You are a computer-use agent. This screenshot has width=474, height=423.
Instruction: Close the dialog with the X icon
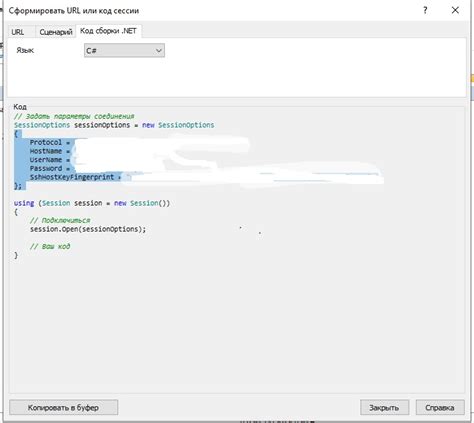(455, 10)
